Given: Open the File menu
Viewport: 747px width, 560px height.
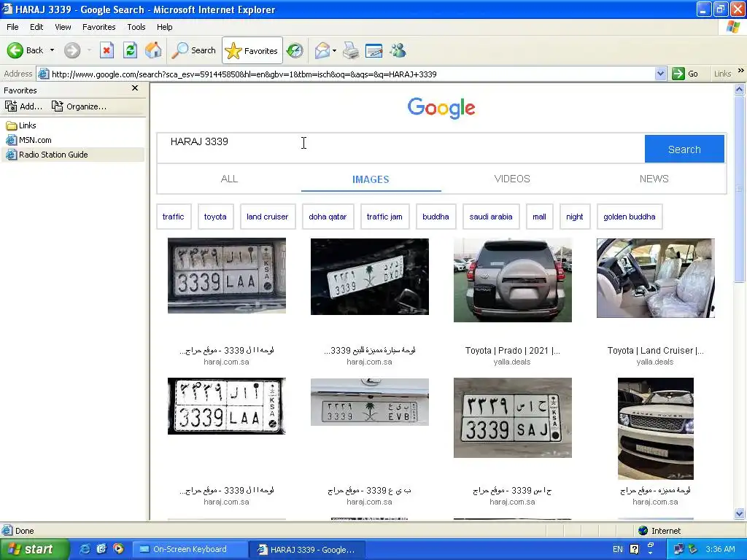Looking at the screenshot, I should (x=12, y=27).
